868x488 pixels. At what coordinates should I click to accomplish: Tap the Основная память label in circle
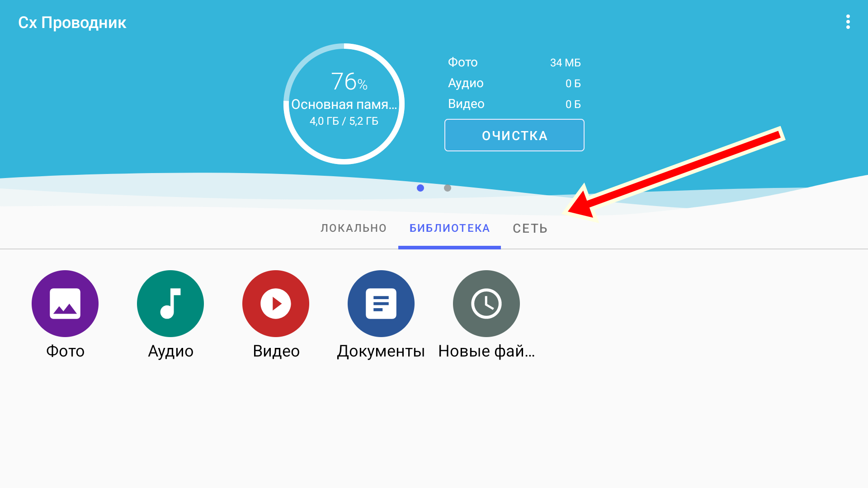(x=344, y=104)
